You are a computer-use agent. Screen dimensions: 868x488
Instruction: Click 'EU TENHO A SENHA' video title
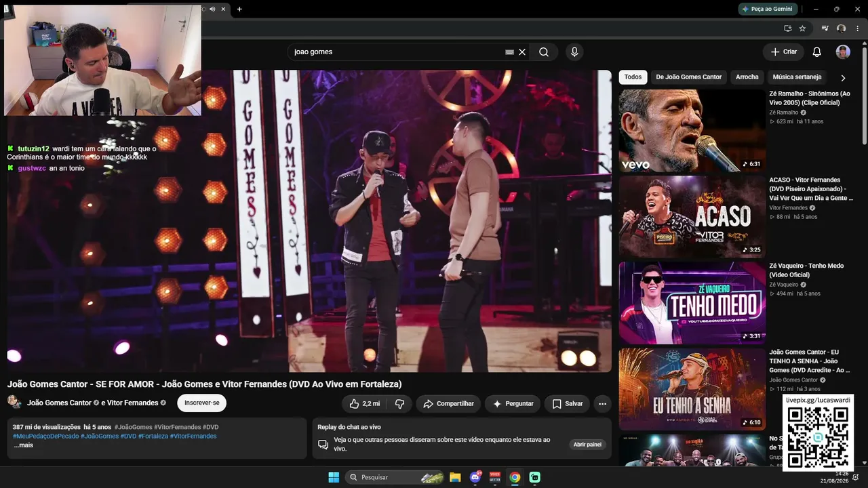810,361
